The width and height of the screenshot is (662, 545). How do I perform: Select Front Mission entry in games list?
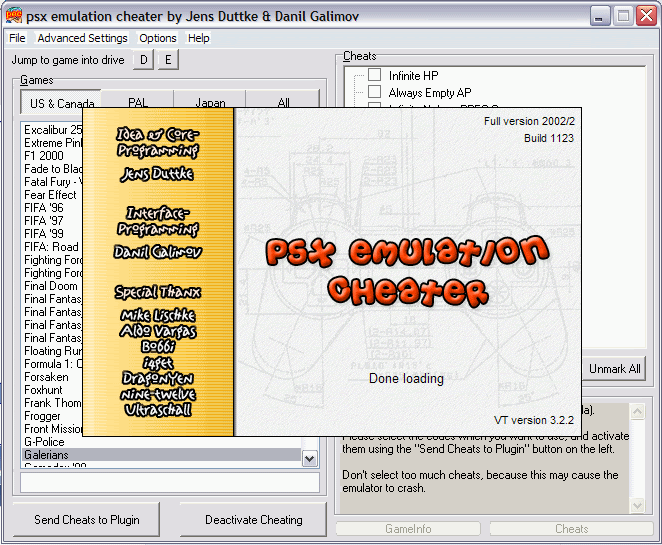53,429
